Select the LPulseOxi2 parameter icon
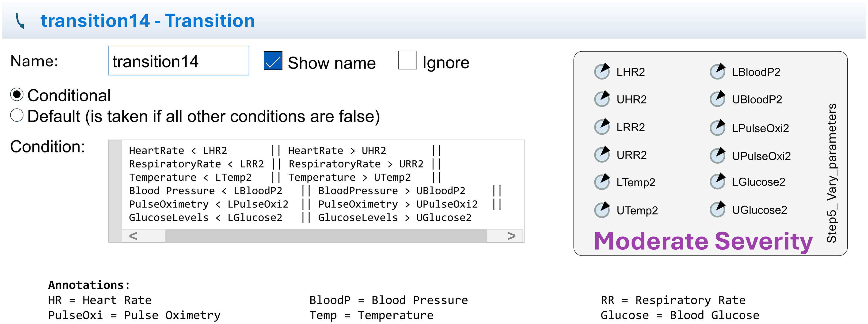Viewport: 868px width, 324px height. 717,128
